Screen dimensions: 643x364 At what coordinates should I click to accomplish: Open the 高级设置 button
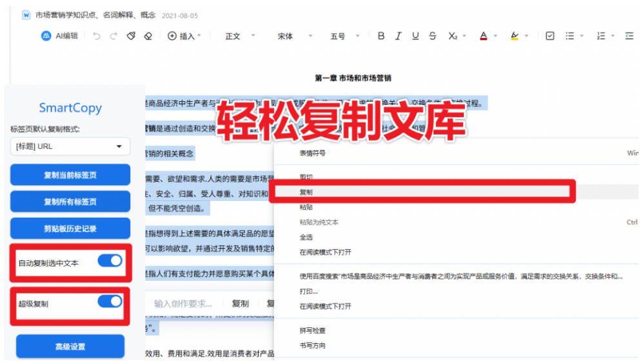coord(70,347)
